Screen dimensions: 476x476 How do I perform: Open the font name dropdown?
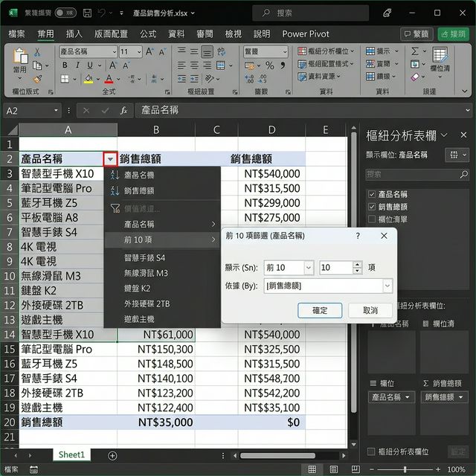[x=114, y=52]
